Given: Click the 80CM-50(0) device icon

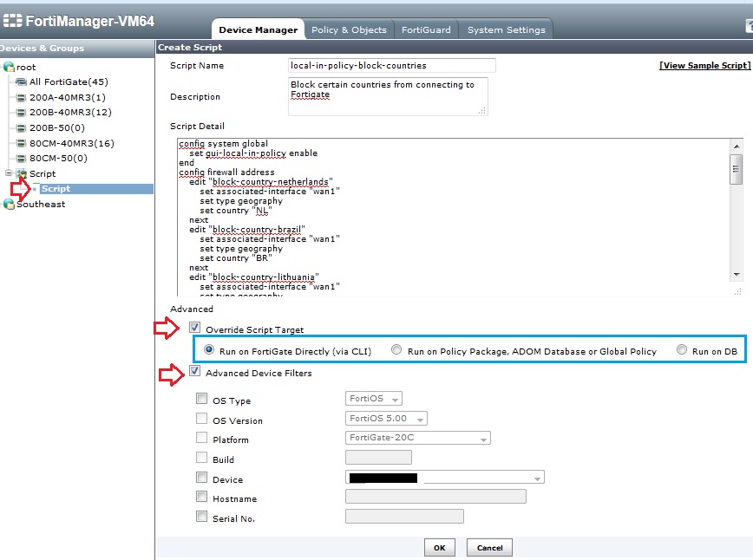Looking at the screenshot, I should (21, 158).
